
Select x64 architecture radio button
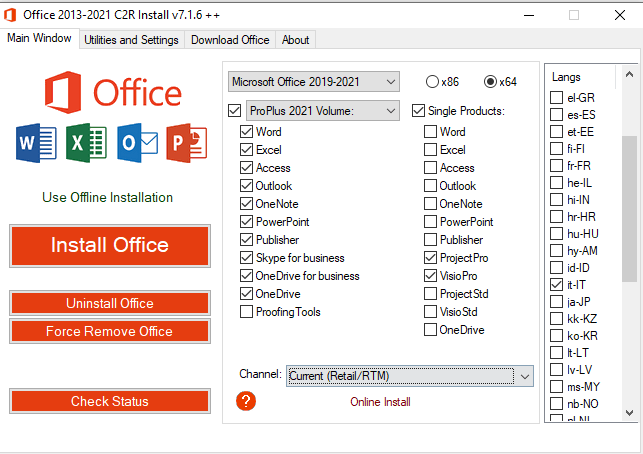click(x=490, y=82)
